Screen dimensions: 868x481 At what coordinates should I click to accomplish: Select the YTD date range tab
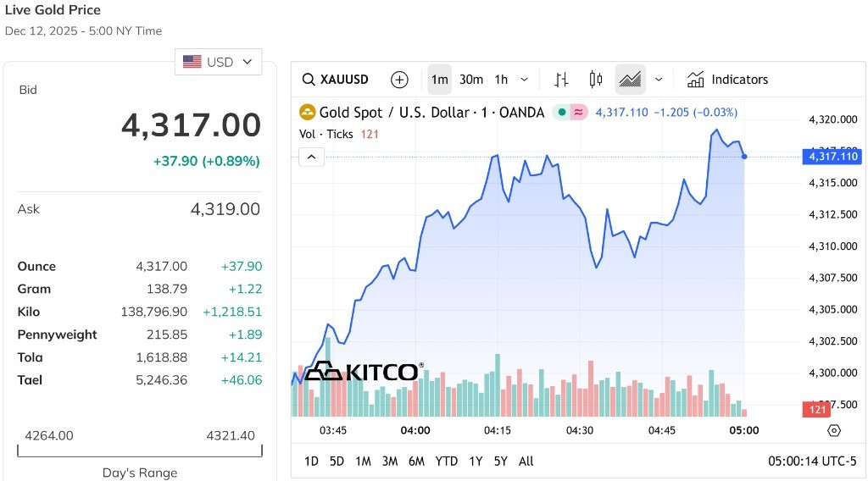click(x=446, y=461)
